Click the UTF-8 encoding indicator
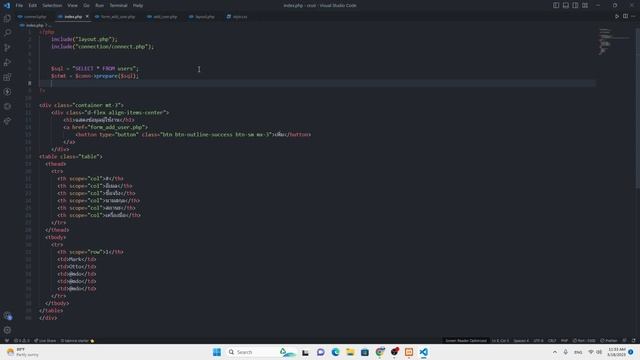 (x=538, y=340)
